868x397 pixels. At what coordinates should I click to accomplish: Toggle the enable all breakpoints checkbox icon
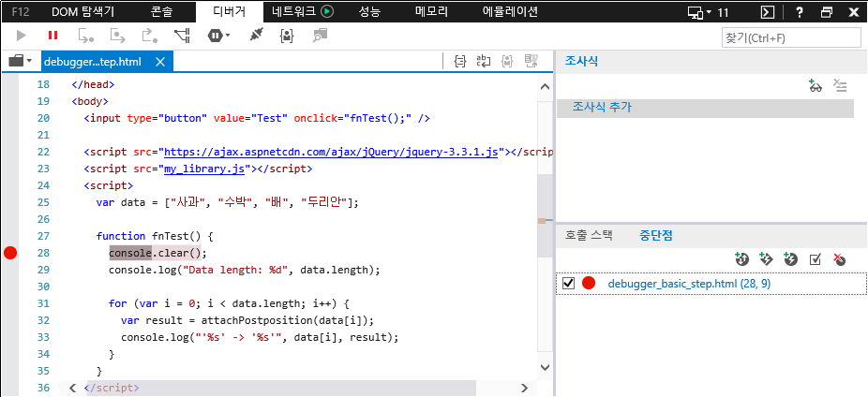click(815, 258)
